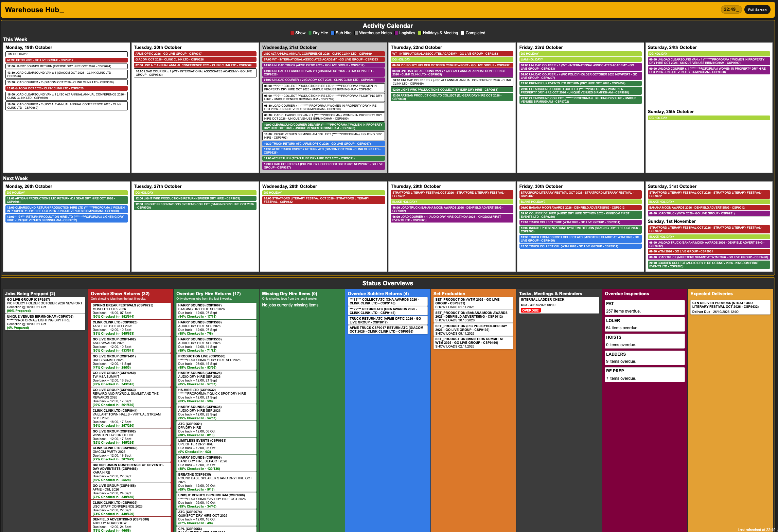Open LOLER overdue inspections card
Image resolution: width=778 pixels, height=532 pixels.
(x=644, y=324)
